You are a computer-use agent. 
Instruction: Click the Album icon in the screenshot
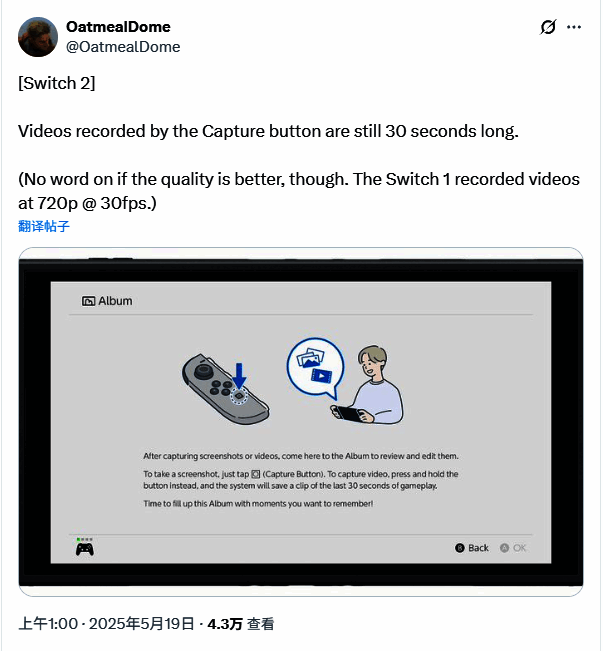tap(88, 300)
